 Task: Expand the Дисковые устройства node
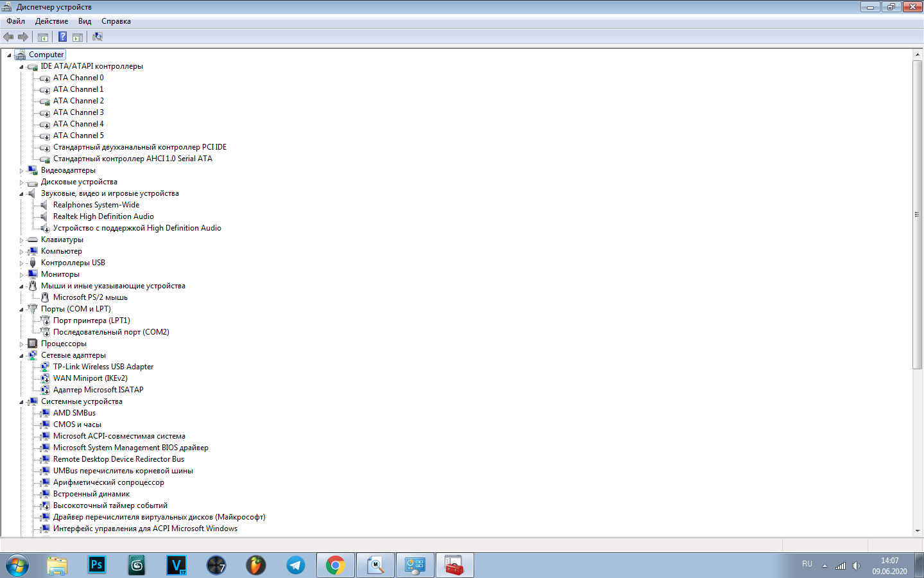[21, 182]
